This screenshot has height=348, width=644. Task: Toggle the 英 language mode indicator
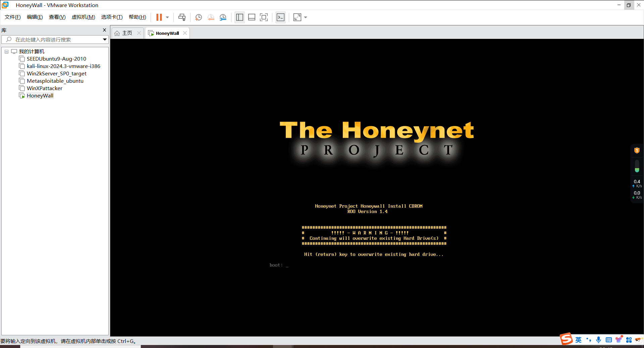click(x=579, y=340)
